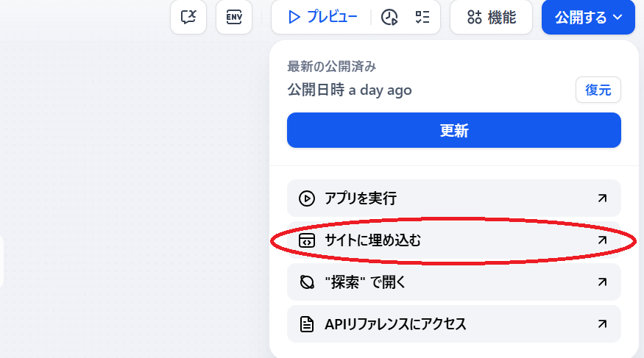Viewport: 644px width, 358px height.
Task: Open the 機能 features button
Action: click(x=491, y=17)
